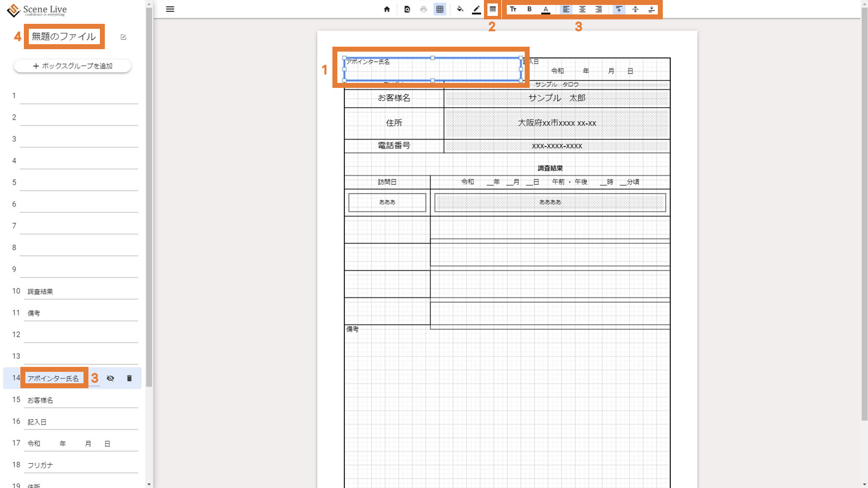The width and height of the screenshot is (868, 488).
Task: Edit the 無題のファイル file name
Action: pos(123,37)
